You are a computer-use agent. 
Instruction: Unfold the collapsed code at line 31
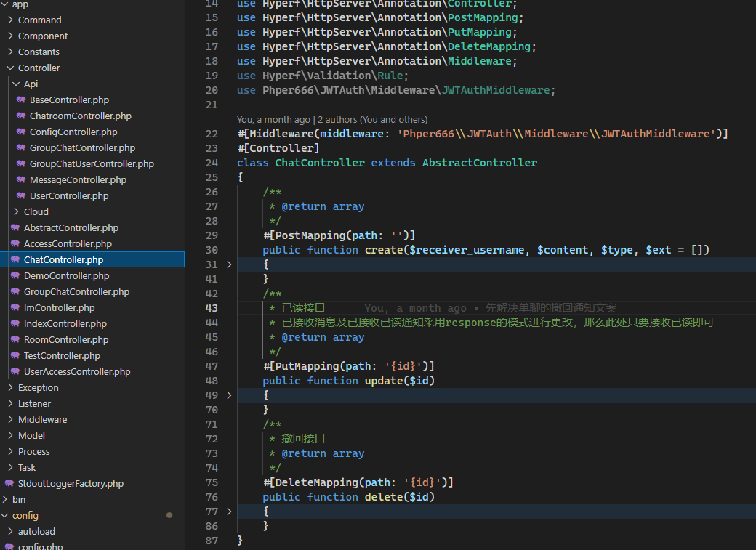tap(230, 264)
